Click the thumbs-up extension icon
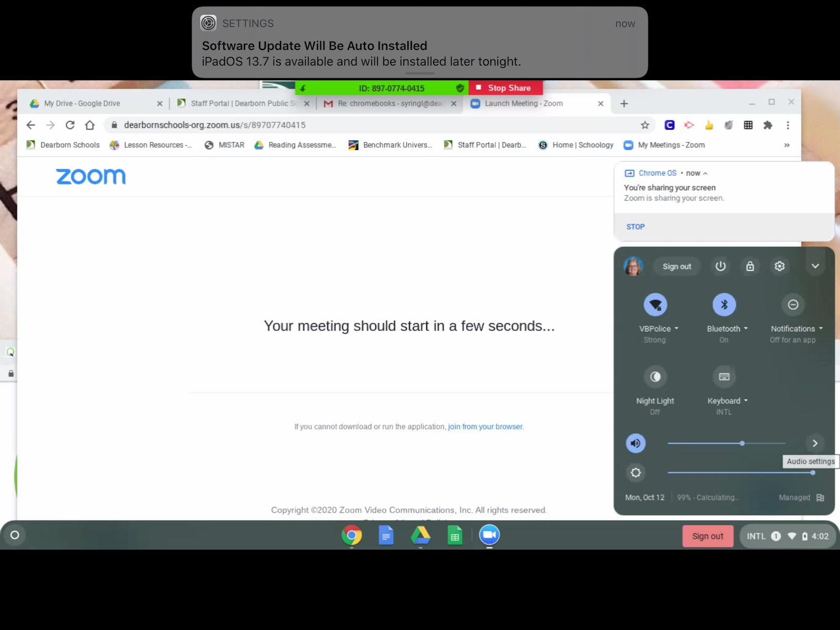This screenshot has width=840, height=630. 709,125
